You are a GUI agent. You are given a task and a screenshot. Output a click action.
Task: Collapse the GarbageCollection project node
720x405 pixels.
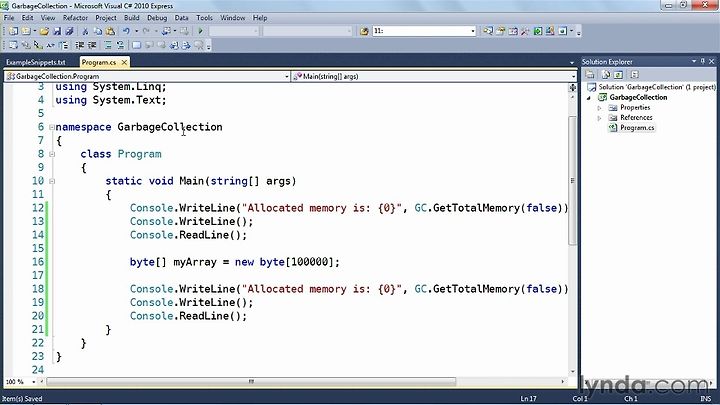point(589,98)
